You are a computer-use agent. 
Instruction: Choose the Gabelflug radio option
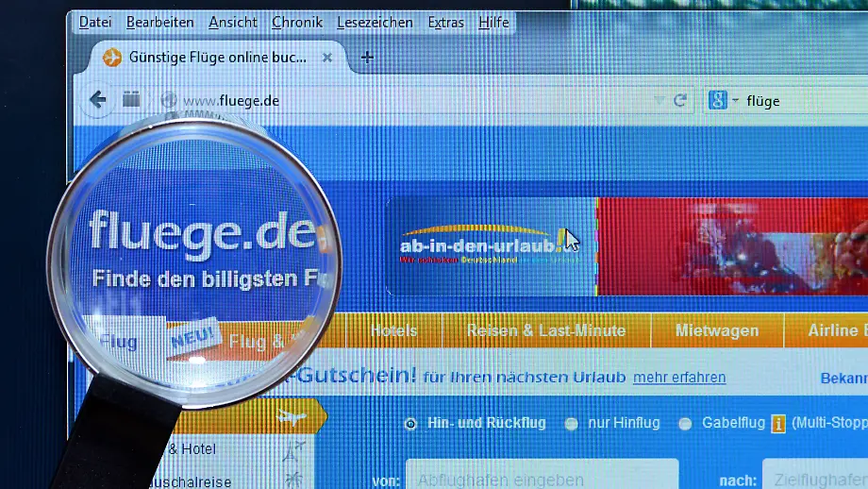[685, 424]
